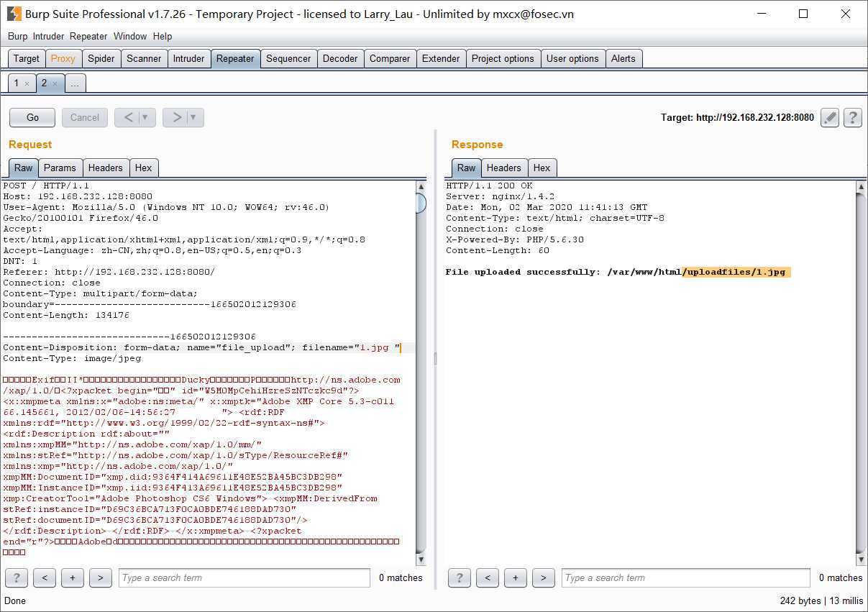Switch to the Comparer tab

click(x=390, y=59)
